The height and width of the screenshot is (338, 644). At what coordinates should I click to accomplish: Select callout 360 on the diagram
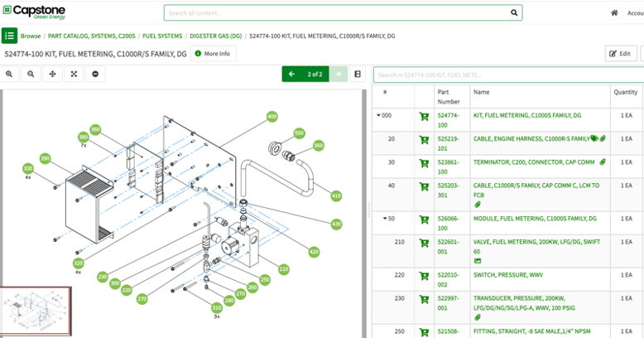point(95,129)
